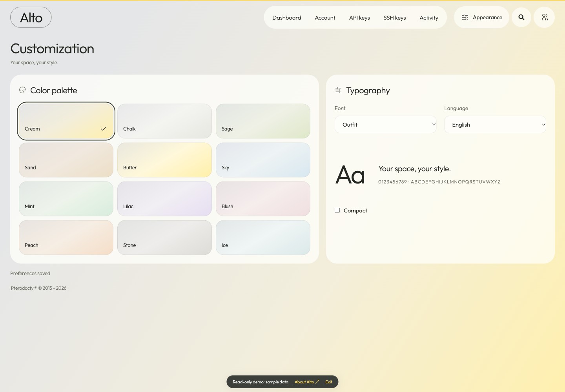Choose the Lilac color palette
Image resolution: width=565 pixels, height=392 pixels.
[x=164, y=199]
